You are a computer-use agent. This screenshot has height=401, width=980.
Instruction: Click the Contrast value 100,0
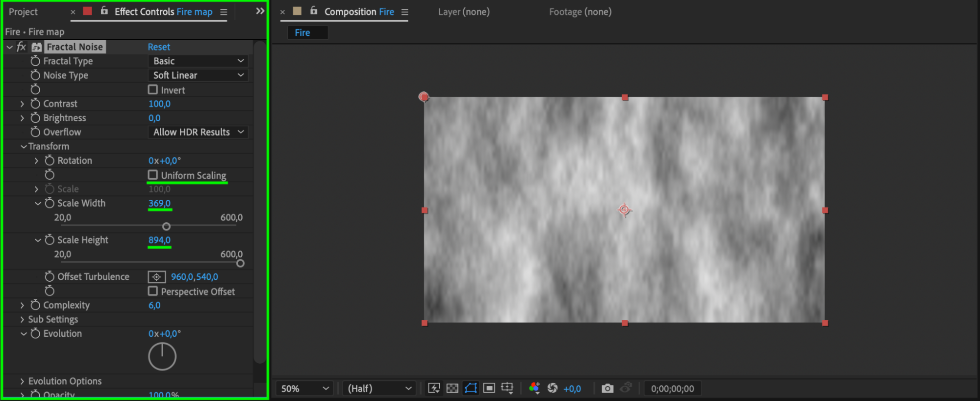coord(159,104)
